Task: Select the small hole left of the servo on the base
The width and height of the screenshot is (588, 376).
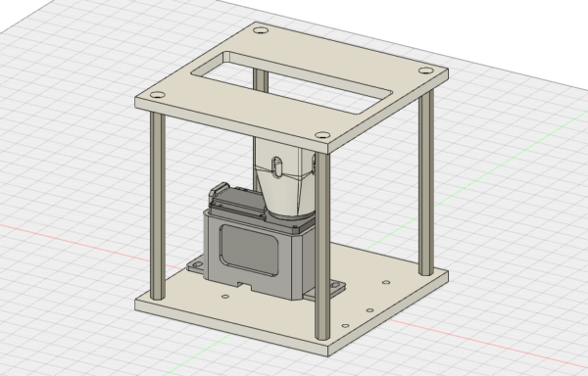Action: click(225, 297)
